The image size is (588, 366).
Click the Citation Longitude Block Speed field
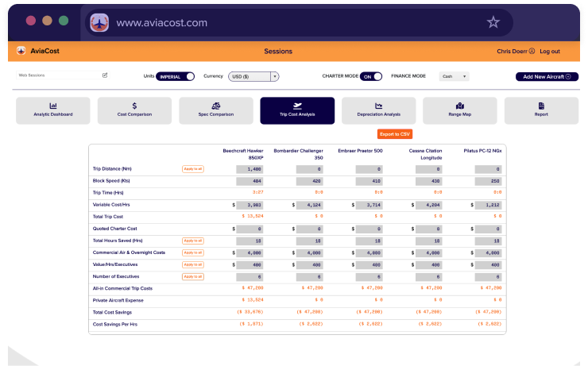(428, 181)
